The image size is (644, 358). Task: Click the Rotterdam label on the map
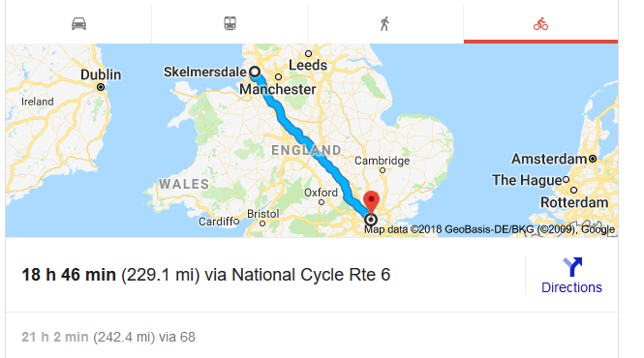(574, 202)
